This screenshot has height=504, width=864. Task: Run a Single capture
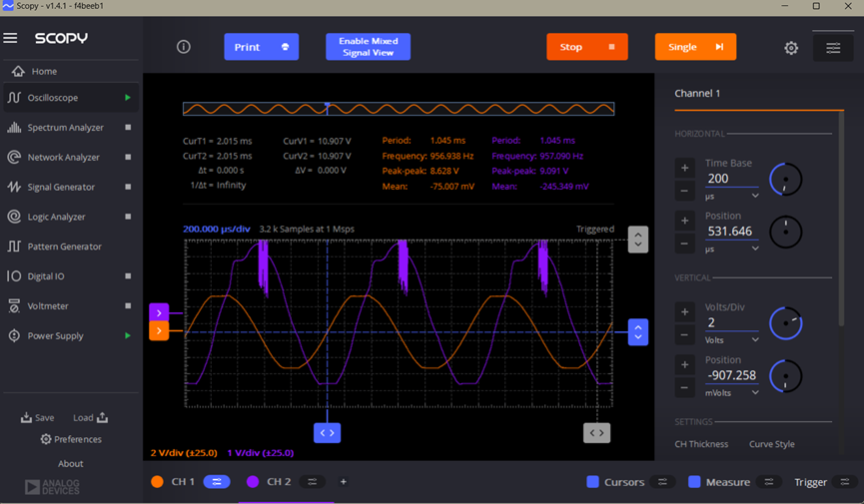pos(695,47)
